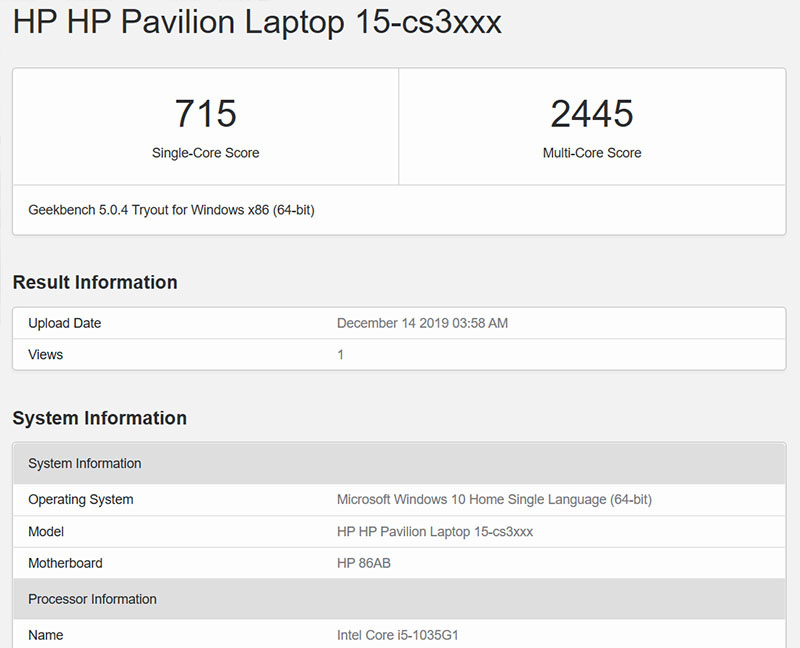Viewport: 800px width, 648px height.
Task: Select the single-core score value 715
Action: pos(206,113)
